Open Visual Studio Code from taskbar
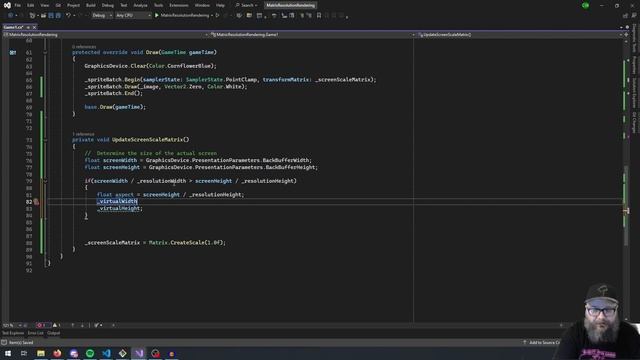This screenshot has height=360, width=640. click(106, 353)
